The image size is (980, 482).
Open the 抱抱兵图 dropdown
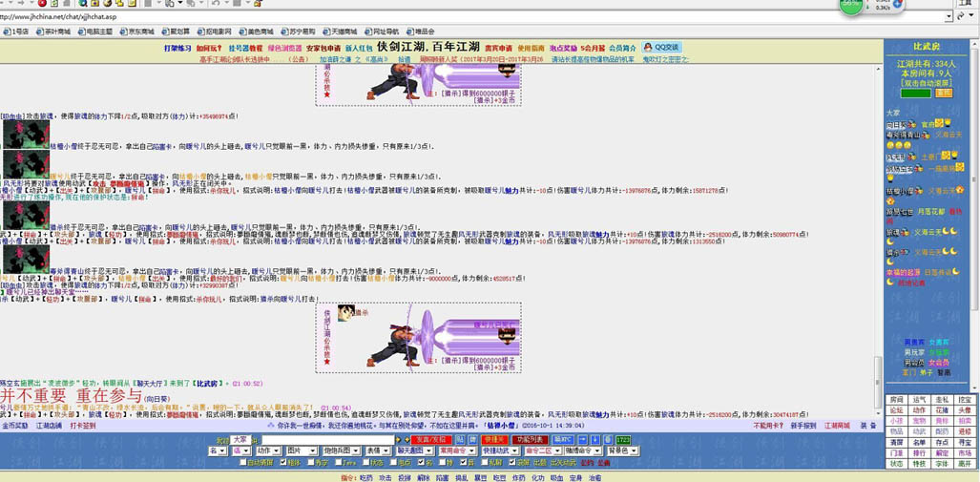click(x=342, y=451)
